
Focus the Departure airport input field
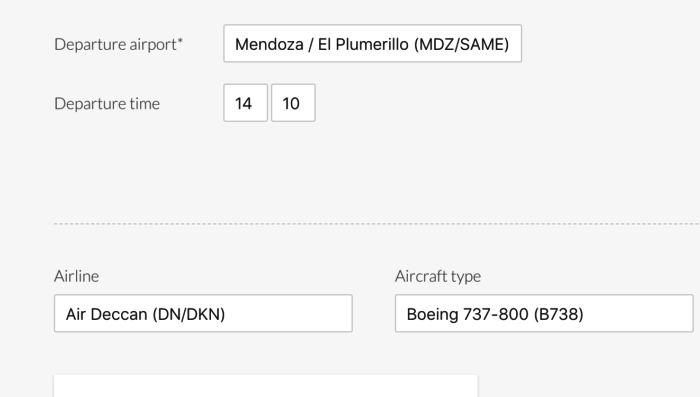[x=372, y=44]
